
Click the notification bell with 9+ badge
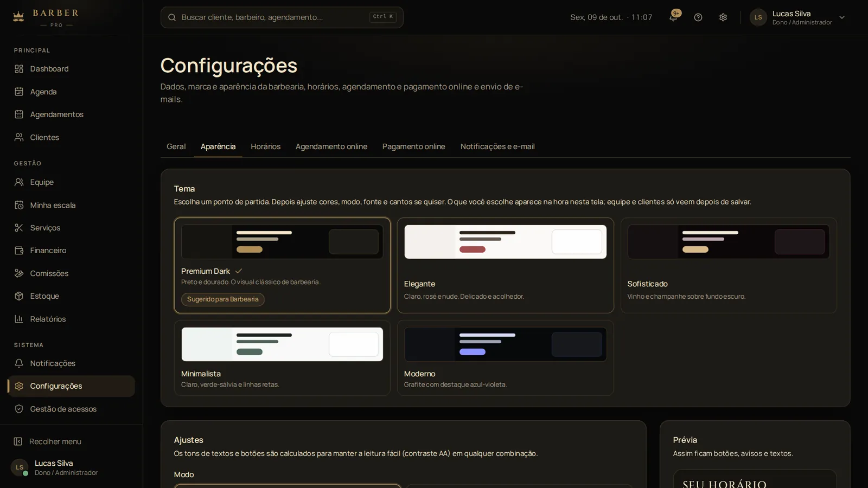[673, 17]
